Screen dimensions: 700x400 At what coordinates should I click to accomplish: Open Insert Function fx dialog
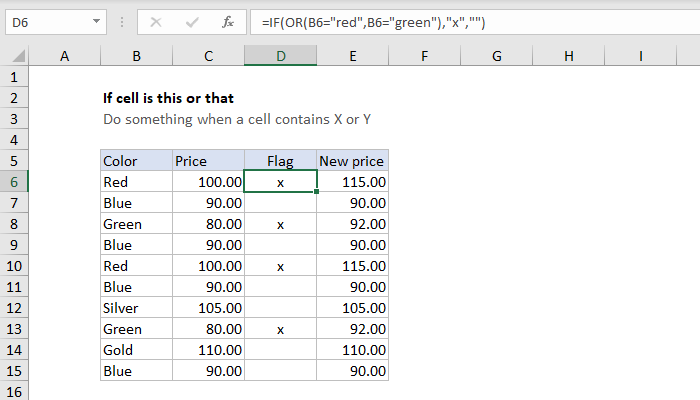coord(228,22)
